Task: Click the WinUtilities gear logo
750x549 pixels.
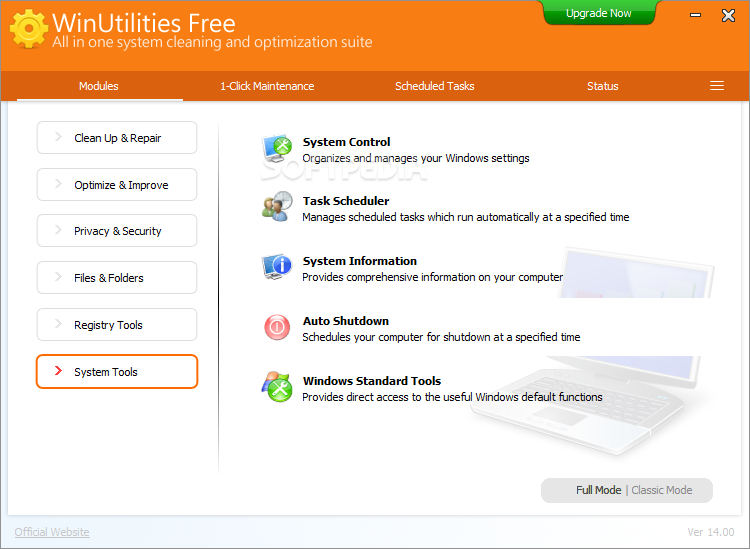Action: coord(29,29)
